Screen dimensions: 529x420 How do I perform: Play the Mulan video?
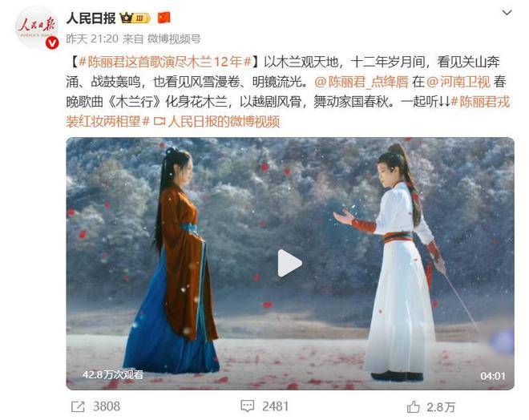click(x=289, y=263)
